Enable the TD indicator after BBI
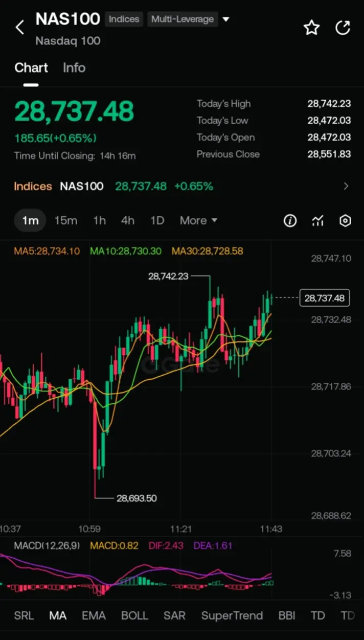Image resolution: width=364 pixels, height=640 pixels. 318,615
